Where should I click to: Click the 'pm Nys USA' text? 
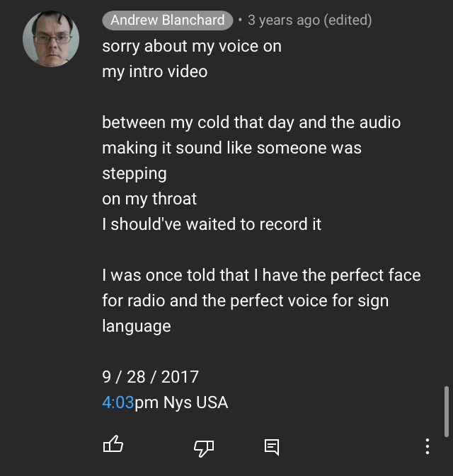pyautogui.click(x=181, y=402)
